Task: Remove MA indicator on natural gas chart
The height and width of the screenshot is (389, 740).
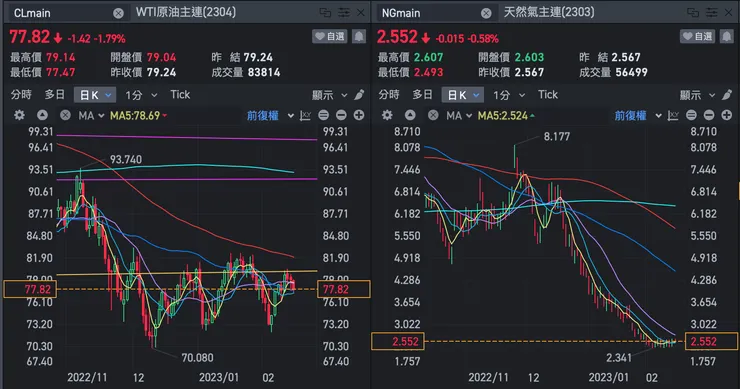Action: pos(433,115)
